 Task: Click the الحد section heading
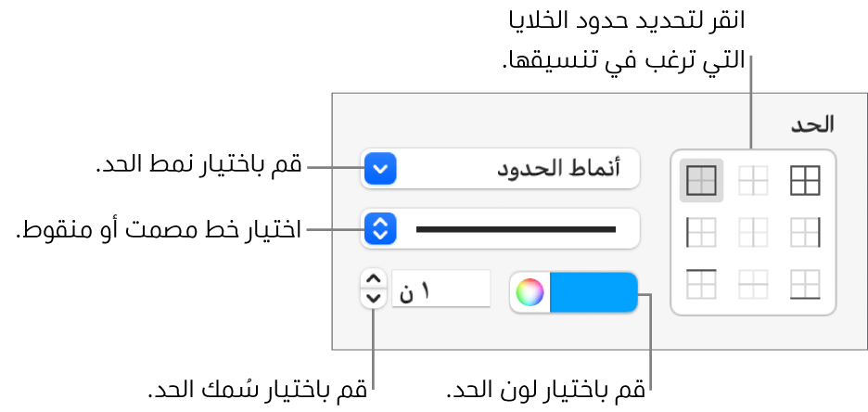click(x=812, y=123)
